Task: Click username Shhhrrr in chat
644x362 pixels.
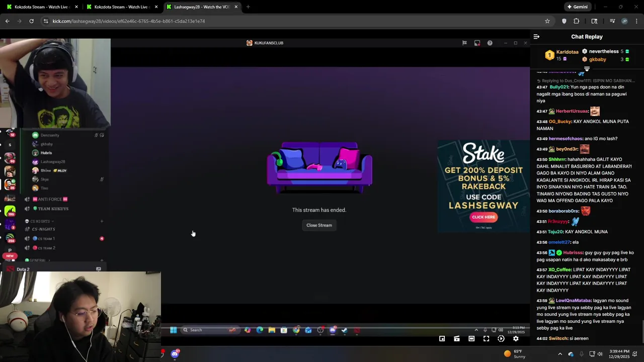Action: point(557,159)
